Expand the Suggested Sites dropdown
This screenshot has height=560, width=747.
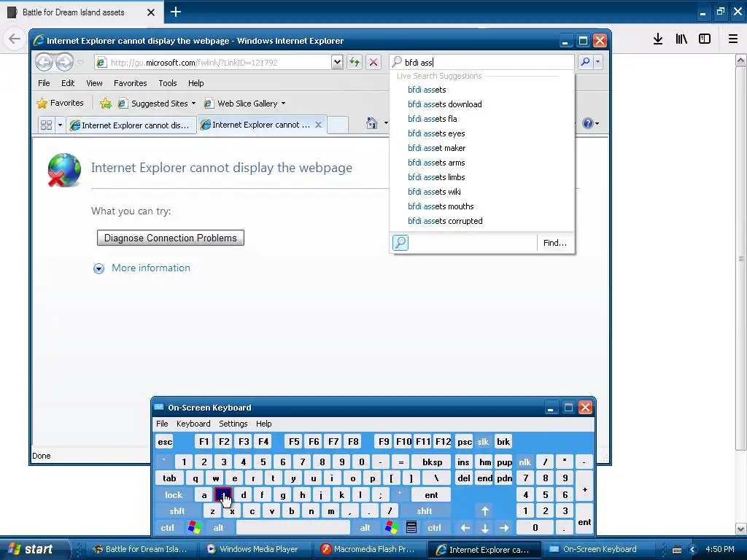193,104
